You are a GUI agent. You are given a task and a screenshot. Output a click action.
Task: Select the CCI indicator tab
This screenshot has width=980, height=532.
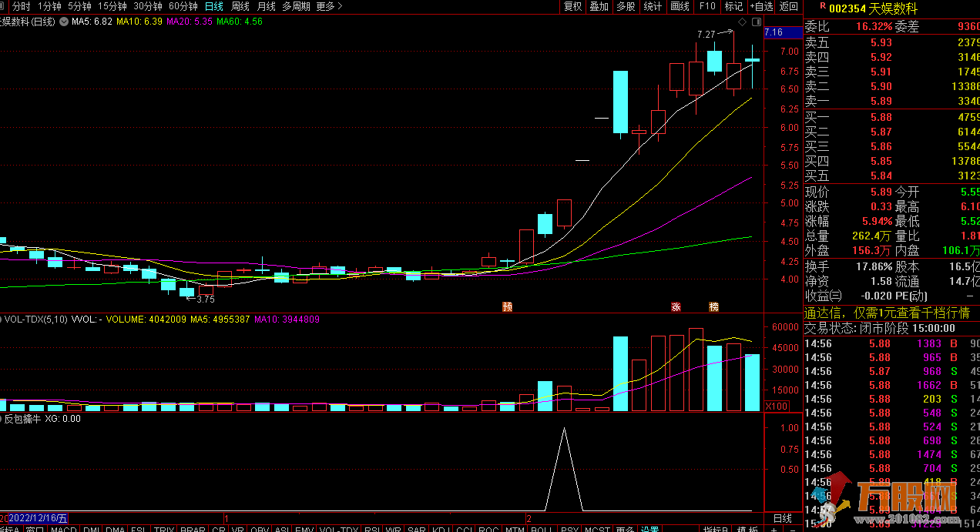point(464,530)
